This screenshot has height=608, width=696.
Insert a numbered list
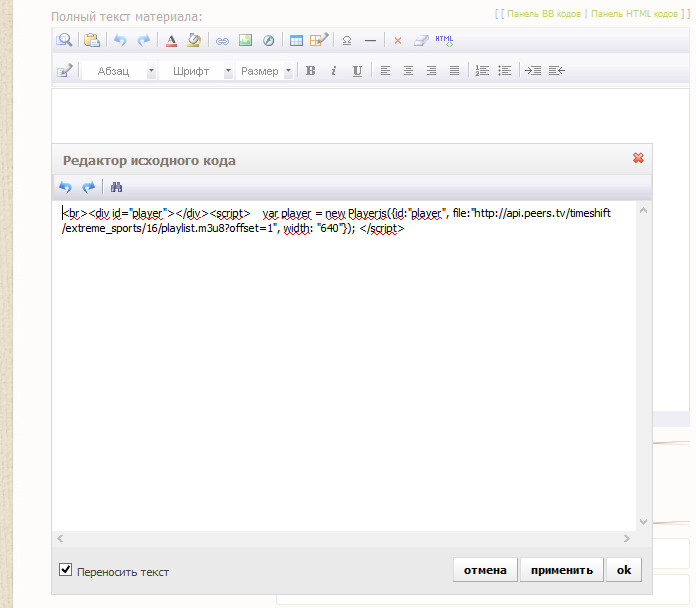pyautogui.click(x=482, y=71)
